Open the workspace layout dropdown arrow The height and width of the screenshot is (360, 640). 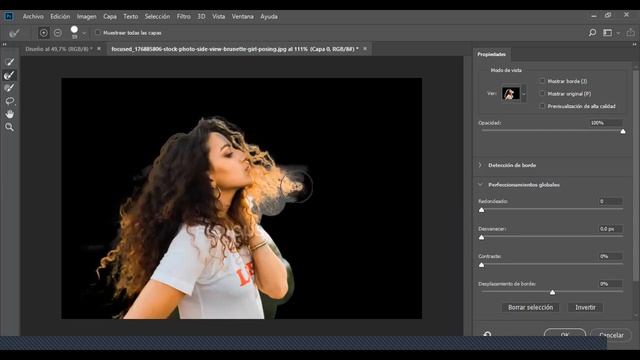pyautogui.click(x=618, y=33)
